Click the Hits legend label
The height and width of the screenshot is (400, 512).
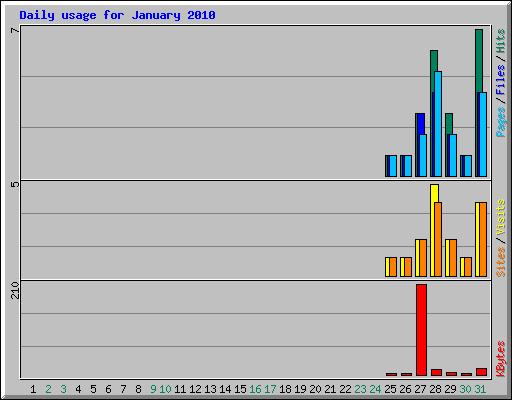[x=501, y=41]
